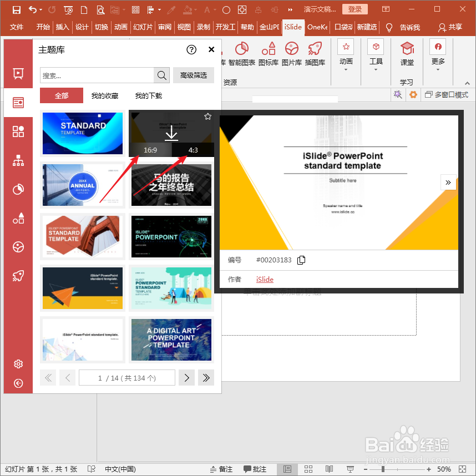Download the hovered template with arrow
Viewport: 476px width, 476px height.
[171, 133]
